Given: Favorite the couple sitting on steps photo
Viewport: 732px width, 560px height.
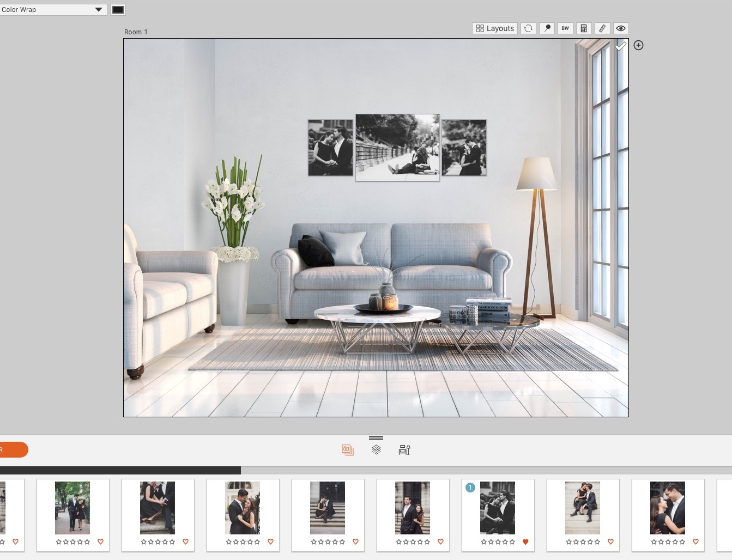Looking at the screenshot, I should [355, 541].
